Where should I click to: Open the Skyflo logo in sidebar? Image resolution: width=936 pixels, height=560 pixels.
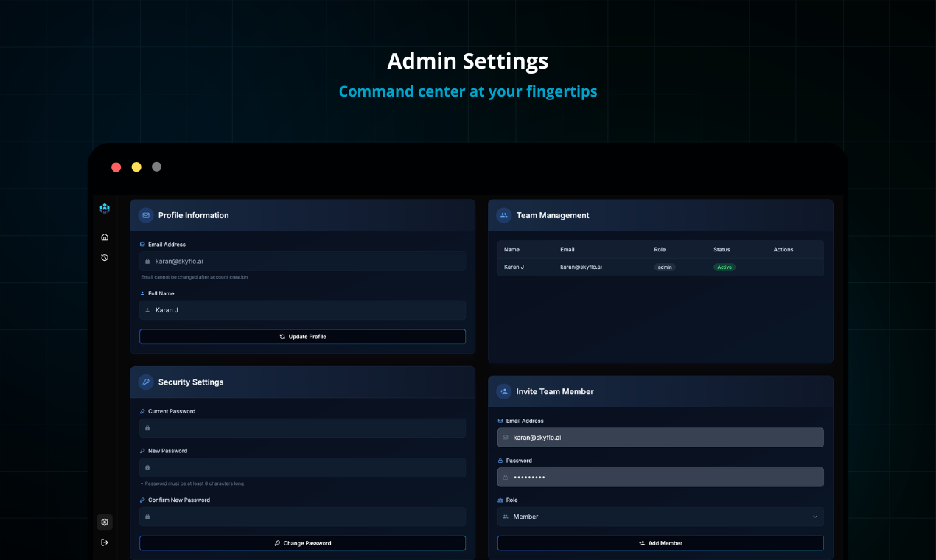tap(105, 209)
